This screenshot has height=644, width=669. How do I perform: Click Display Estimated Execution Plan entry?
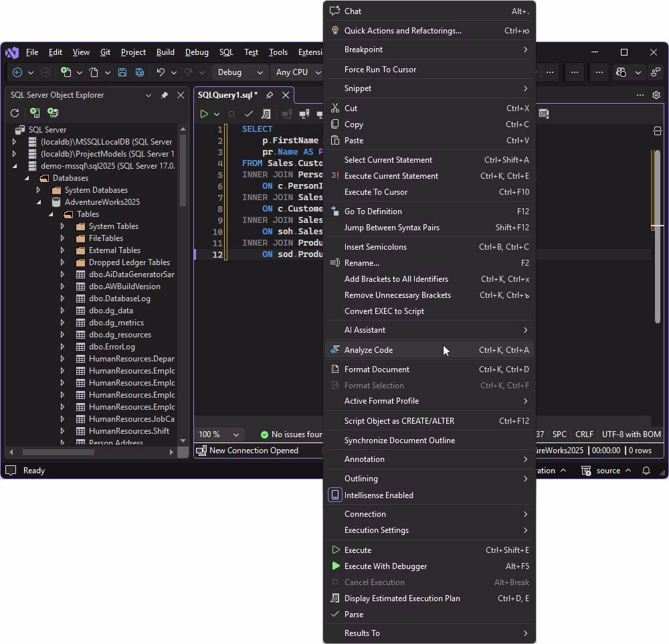(429, 598)
